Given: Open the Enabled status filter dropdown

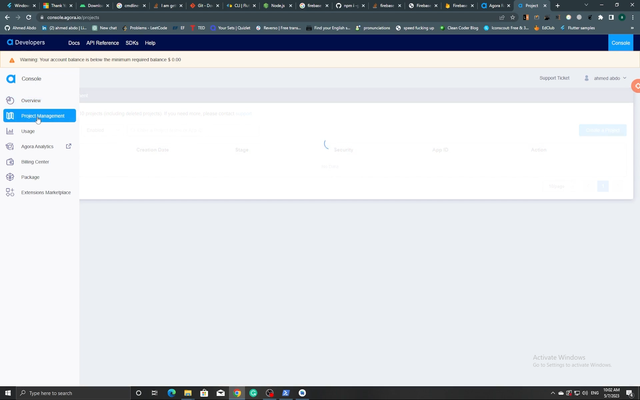Looking at the screenshot, I should [103, 130].
